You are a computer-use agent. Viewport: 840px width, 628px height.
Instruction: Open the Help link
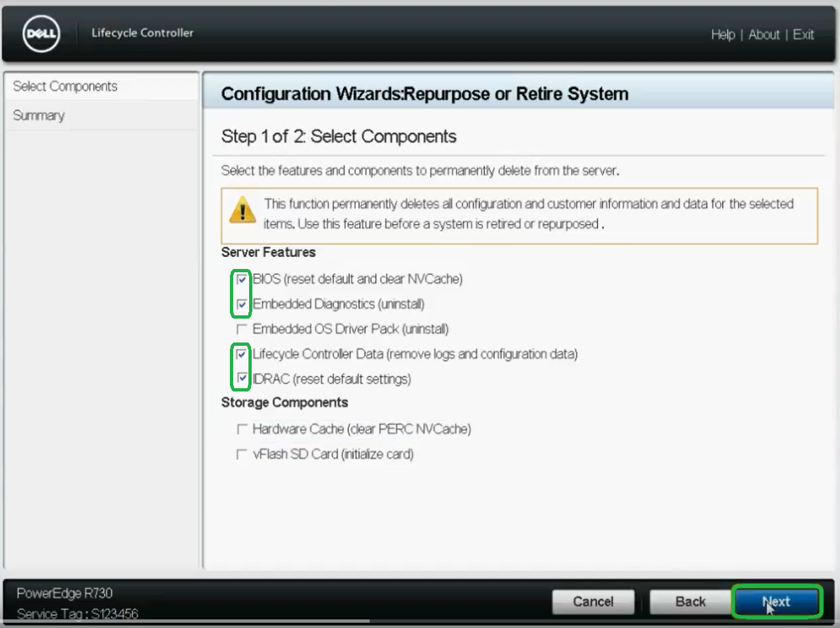pos(723,34)
